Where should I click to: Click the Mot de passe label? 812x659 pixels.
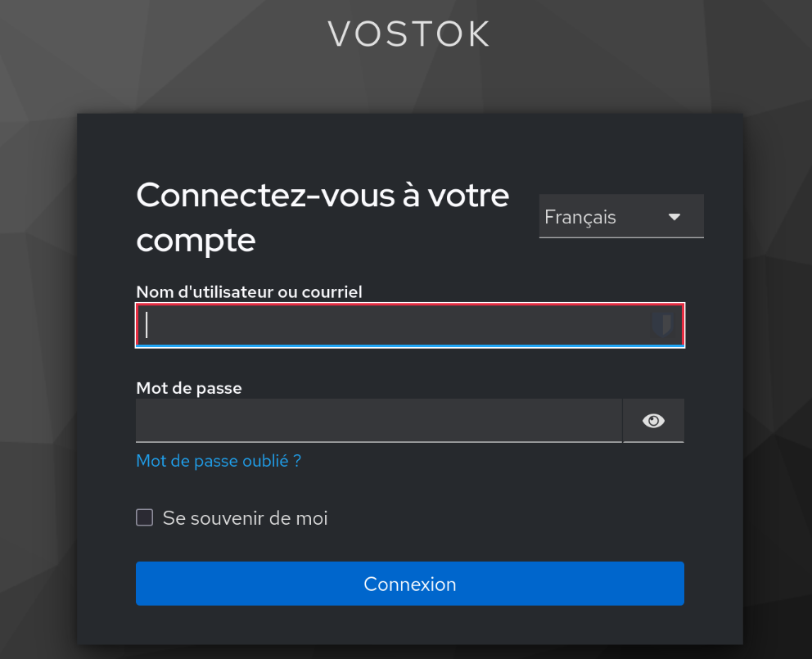pyautogui.click(x=189, y=388)
